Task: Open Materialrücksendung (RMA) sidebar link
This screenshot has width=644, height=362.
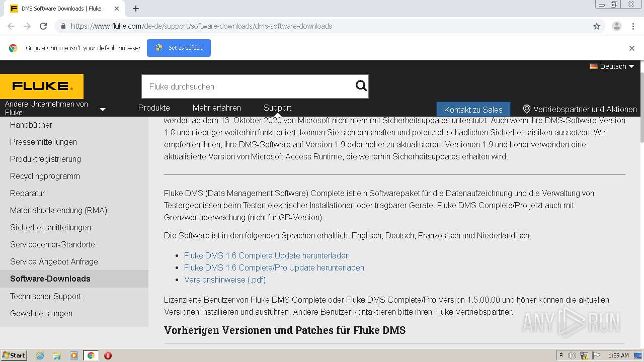Action: click(x=58, y=210)
